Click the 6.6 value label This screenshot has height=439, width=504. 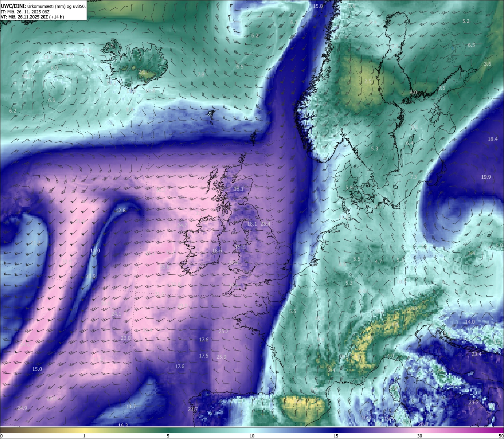[52, 100]
